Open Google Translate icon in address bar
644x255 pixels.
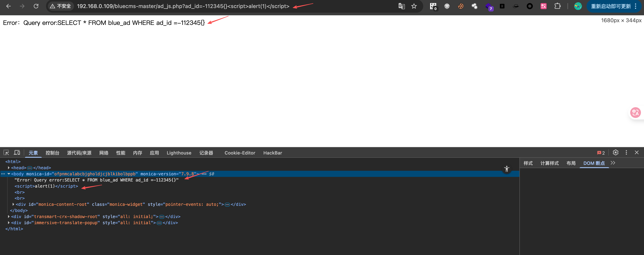pyautogui.click(x=402, y=6)
